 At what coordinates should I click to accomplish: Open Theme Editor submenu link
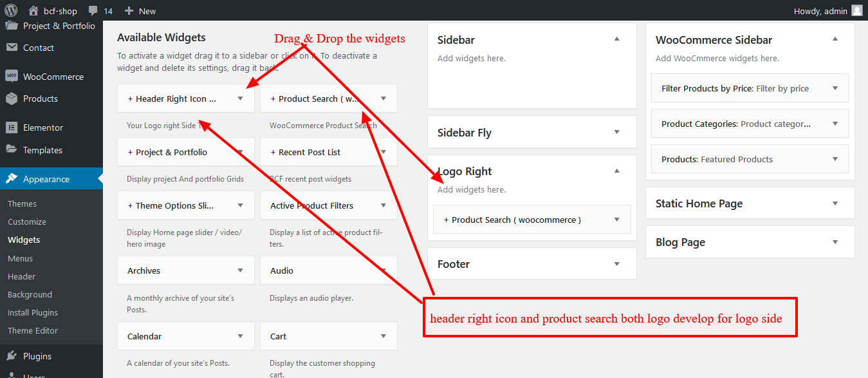33,330
